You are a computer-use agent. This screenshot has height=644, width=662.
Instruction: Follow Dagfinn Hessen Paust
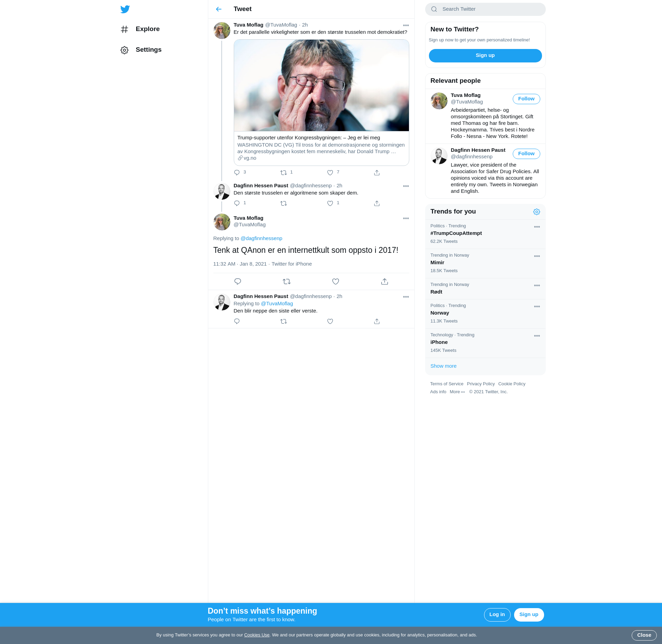click(526, 154)
